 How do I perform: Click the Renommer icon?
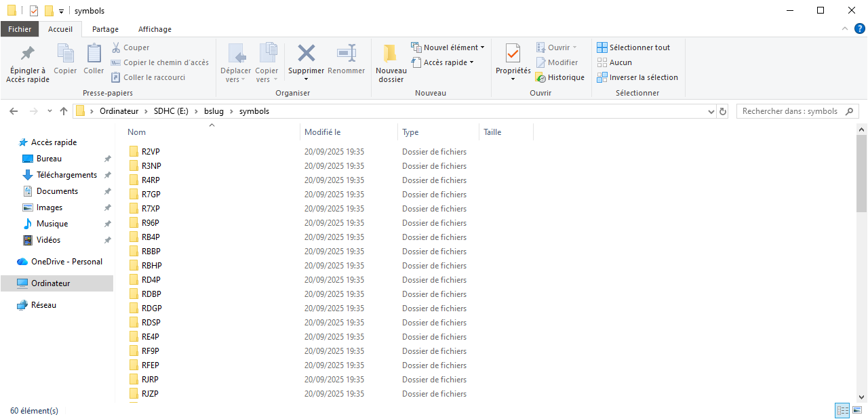tap(346, 60)
